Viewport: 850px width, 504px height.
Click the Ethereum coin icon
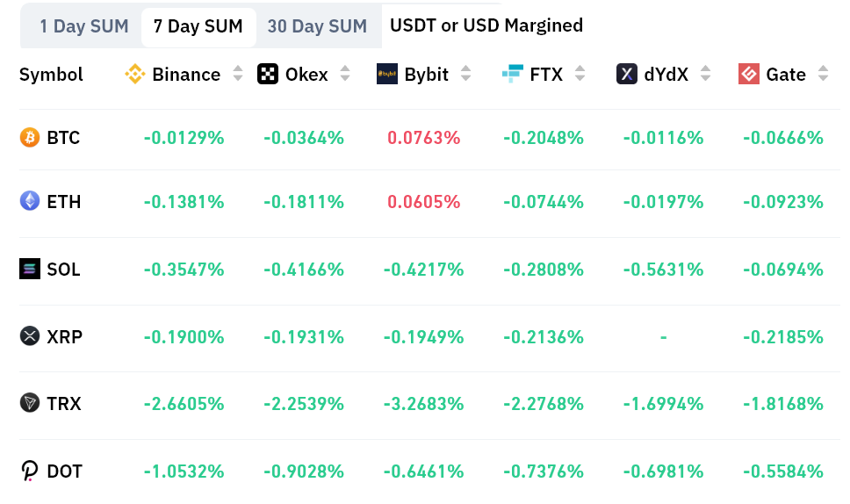30,201
